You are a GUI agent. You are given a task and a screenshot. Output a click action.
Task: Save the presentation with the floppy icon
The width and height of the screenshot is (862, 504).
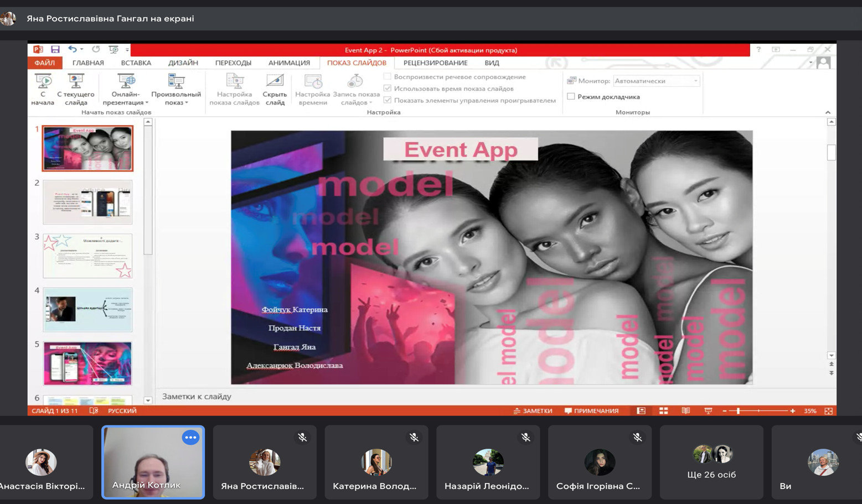(55, 50)
